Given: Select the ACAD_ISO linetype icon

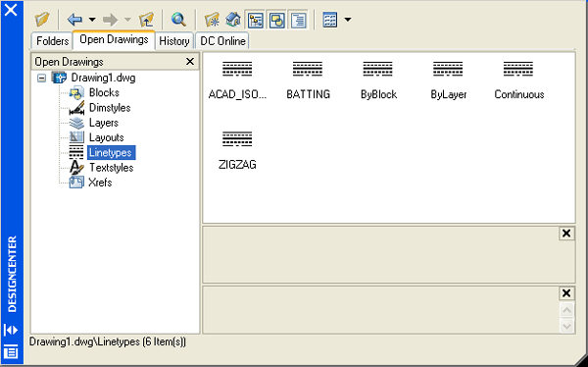Looking at the screenshot, I should pyautogui.click(x=237, y=69).
